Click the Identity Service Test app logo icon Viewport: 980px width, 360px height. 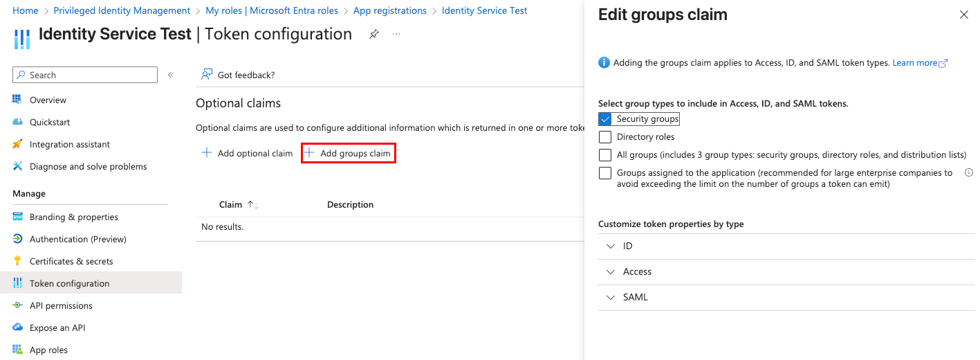pyautogui.click(x=22, y=39)
